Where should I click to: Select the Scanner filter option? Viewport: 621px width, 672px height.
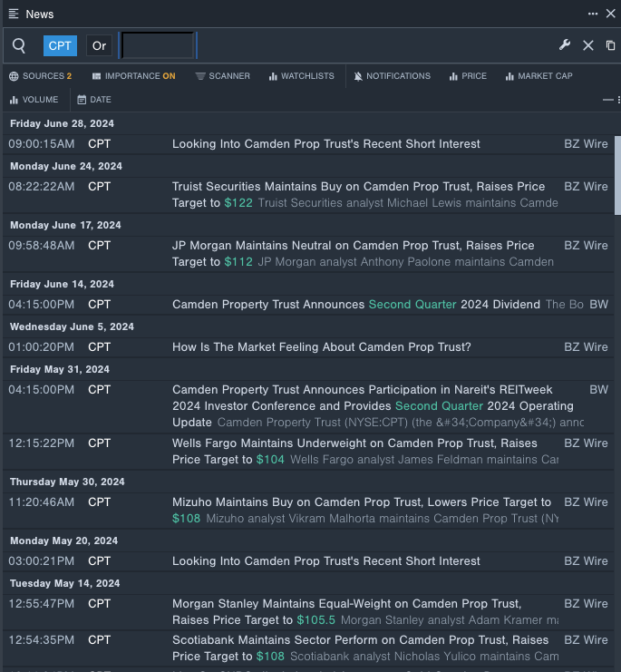pyautogui.click(x=222, y=76)
